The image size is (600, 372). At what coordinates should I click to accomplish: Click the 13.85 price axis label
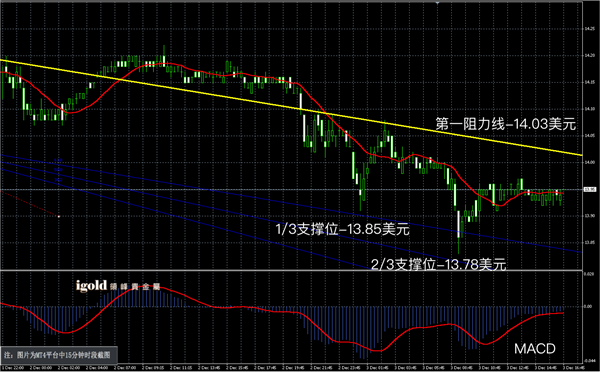pos(589,242)
